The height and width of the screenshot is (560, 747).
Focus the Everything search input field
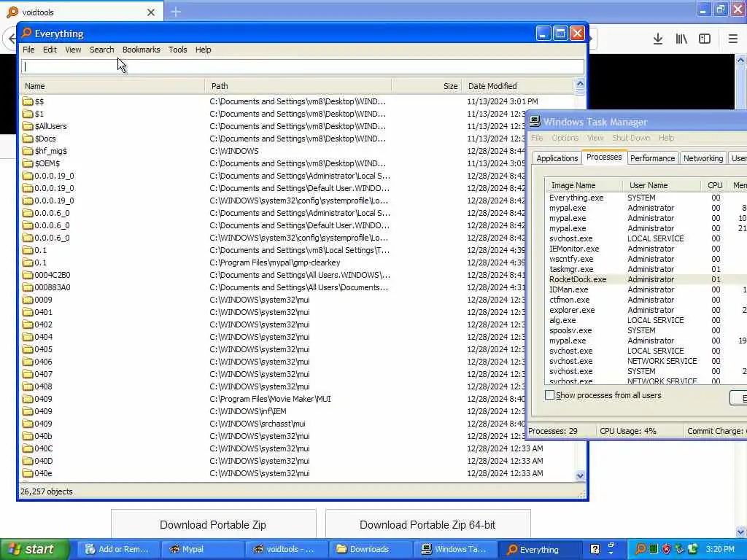click(x=303, y=66)
